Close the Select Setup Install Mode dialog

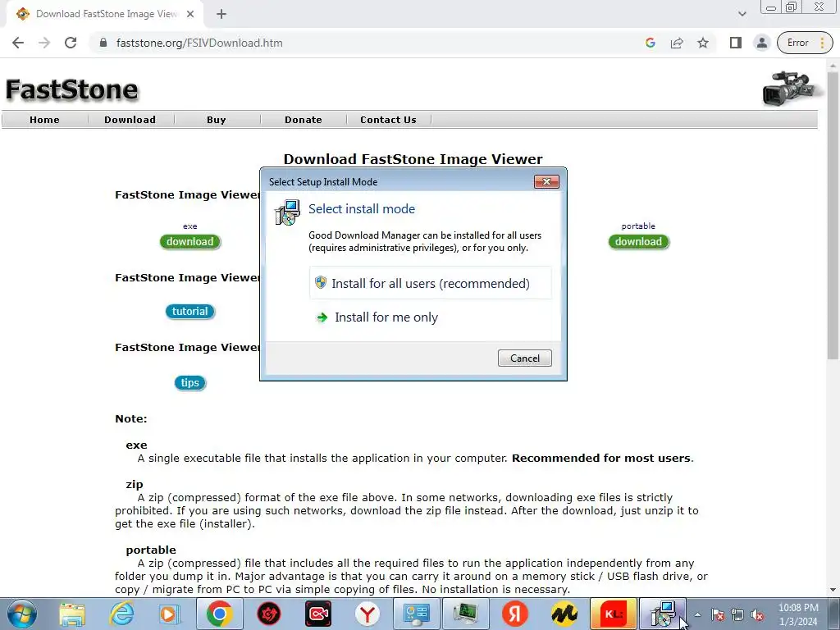pos(546,181)
